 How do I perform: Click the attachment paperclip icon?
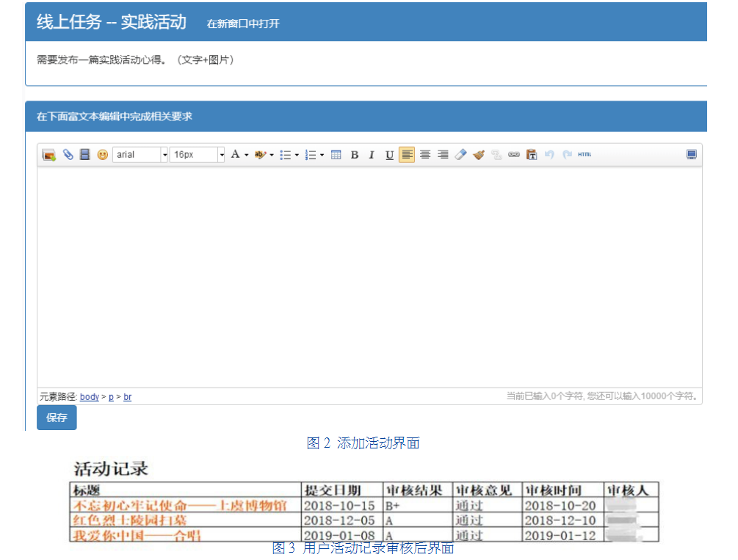coord(68,155)
